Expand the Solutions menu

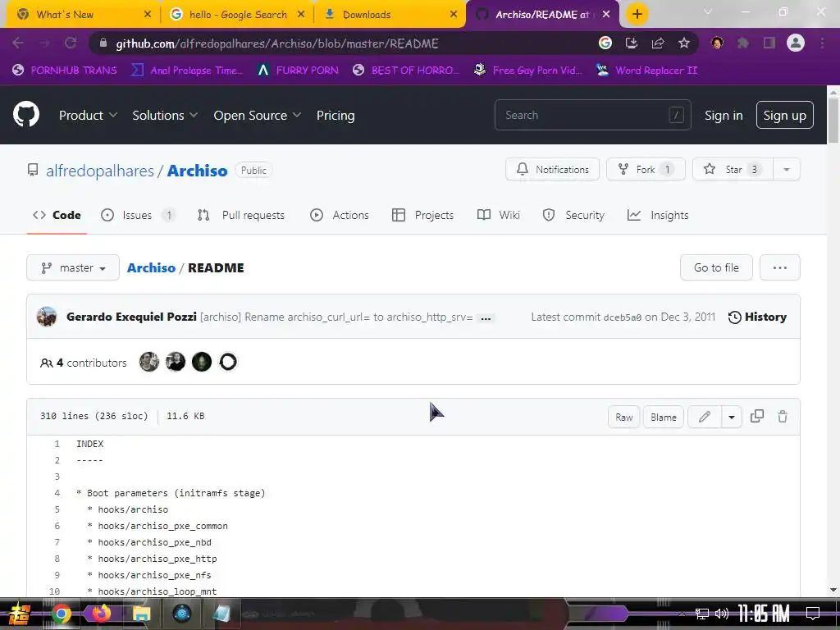point(165,115)
